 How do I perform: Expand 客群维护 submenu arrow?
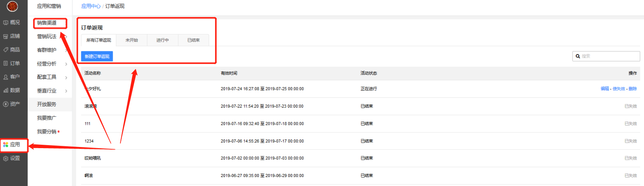tap(66, 50)
